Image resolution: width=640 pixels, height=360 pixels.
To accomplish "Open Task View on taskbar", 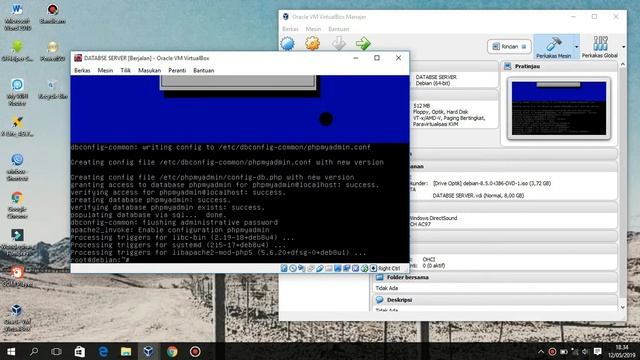I will pyautogui.click(x=57, y=351).
